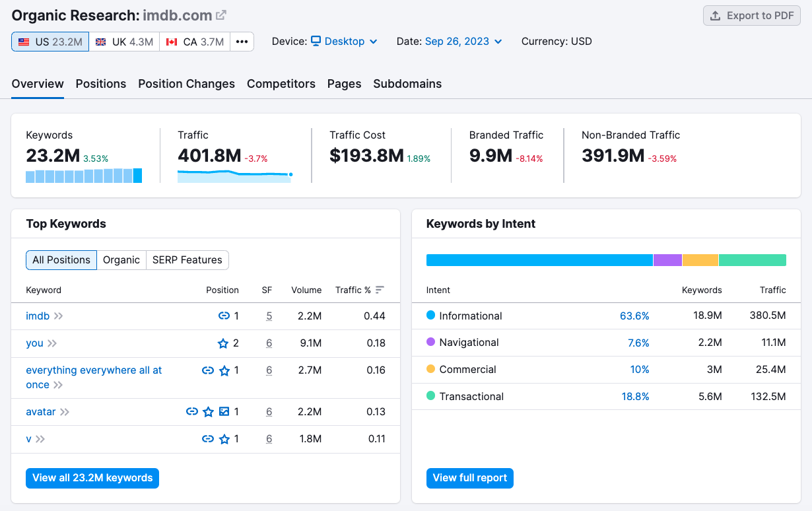The height and width of the screenshot is (511, 812).
Task: Click purple Navigational segment of intent bar
Action: (x=667, y=260)
